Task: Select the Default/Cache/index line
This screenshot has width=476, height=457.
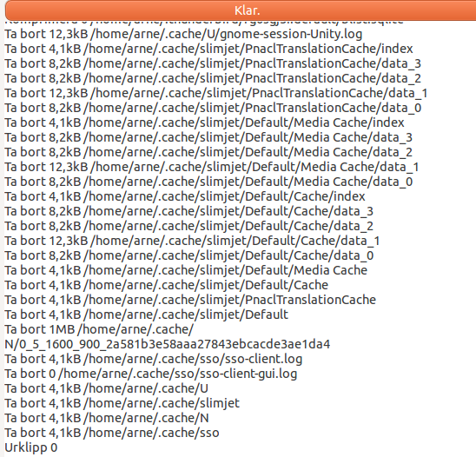Action: [185, 196]
